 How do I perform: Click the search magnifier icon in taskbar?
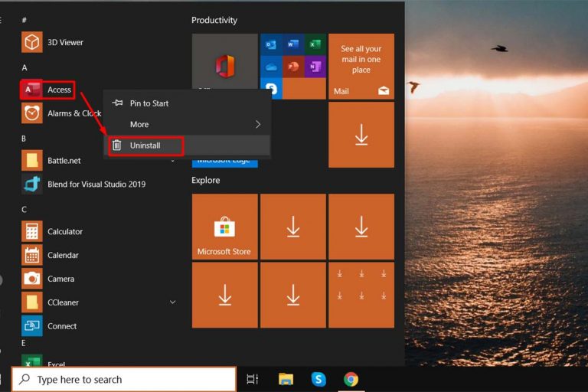point(24,379)
